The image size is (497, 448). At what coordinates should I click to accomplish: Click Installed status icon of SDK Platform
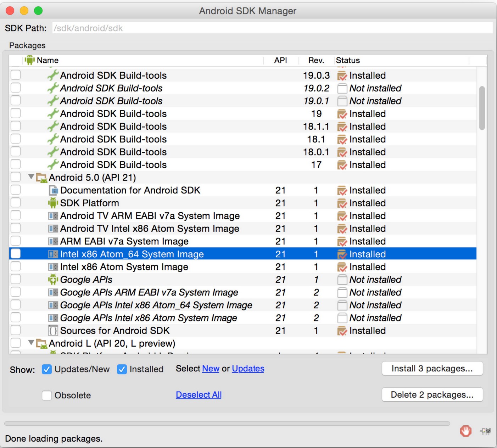click(342, 203)
